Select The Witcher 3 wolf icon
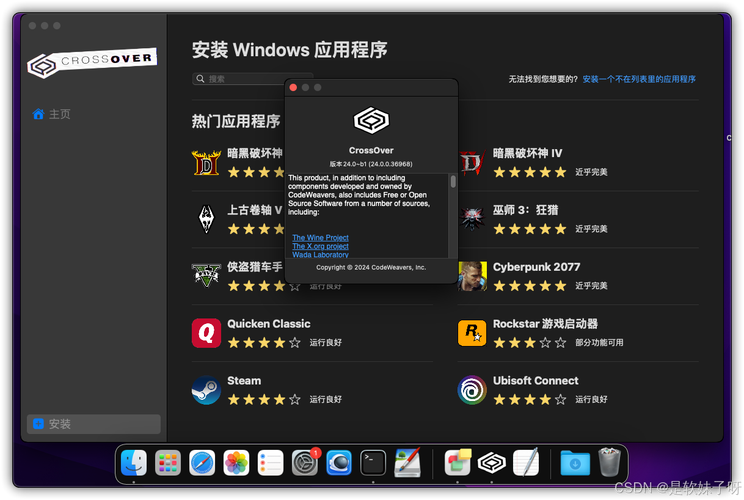Image resolution: width=744 pixels, height=500 pixels. [472, 219]
